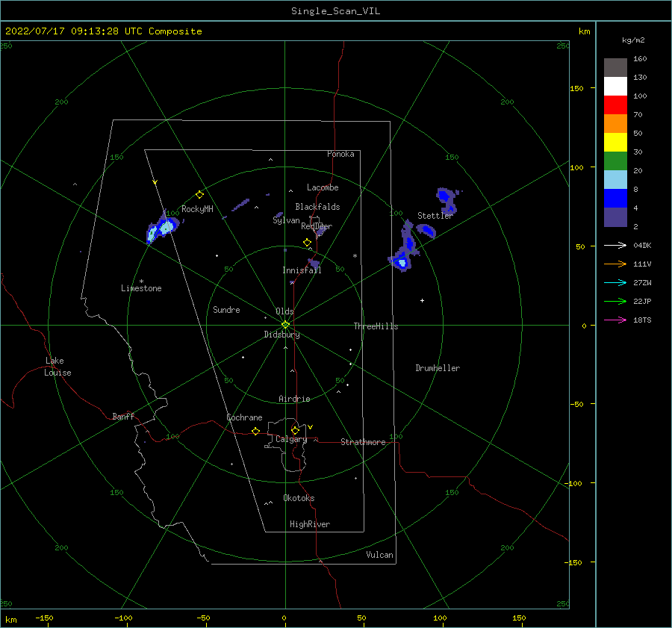The image size is (672, 628).
Task: Select the light blue 20 kg/m2 swatch
Action: pos(615,180)
